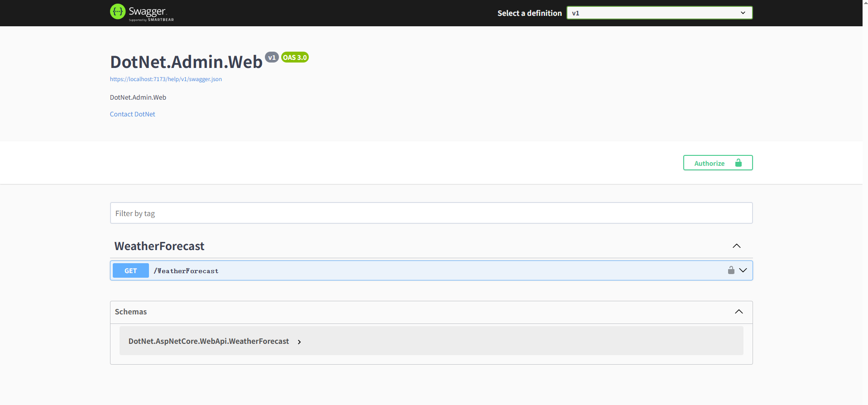Expand the DotNet.AspNetCore.WebApi.WeatherForecast schema
868x405 pixels.
coord(299,342)
